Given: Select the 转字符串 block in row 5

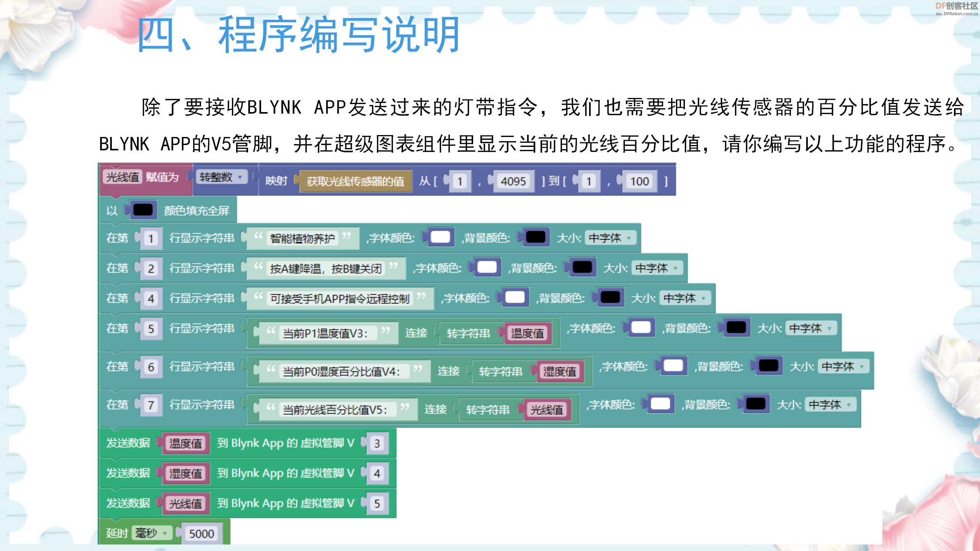Looking at the screenshot, I should pyautogui.click(x=468, y=333).
